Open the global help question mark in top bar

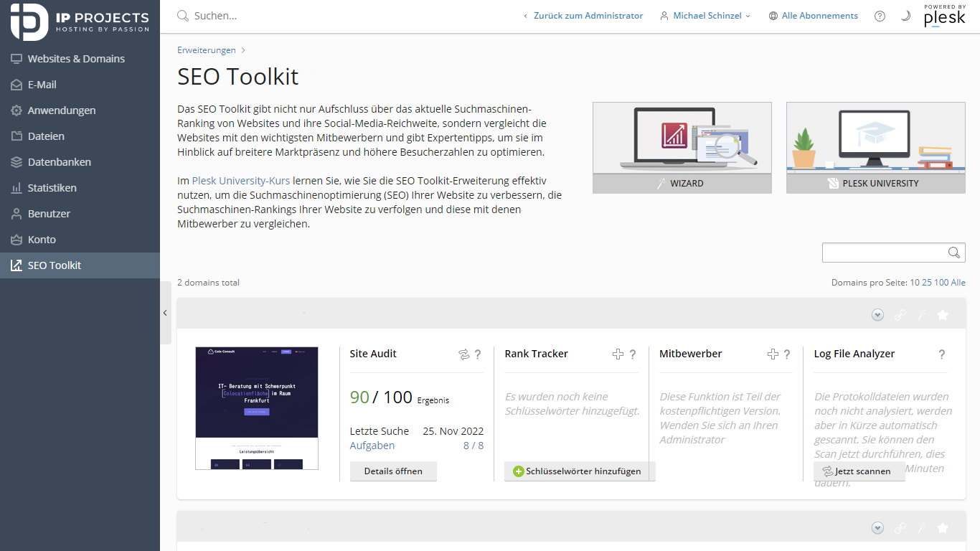click(x=880, y=16)
